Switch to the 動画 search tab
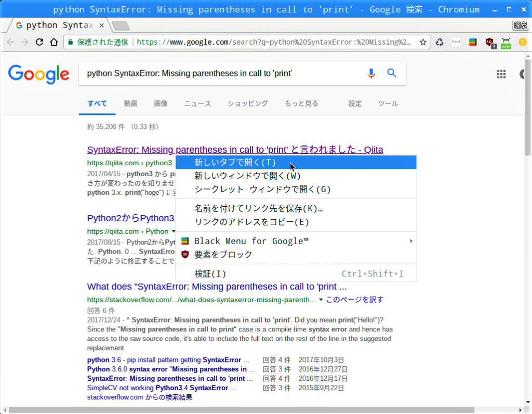 [x=130, y=103]
